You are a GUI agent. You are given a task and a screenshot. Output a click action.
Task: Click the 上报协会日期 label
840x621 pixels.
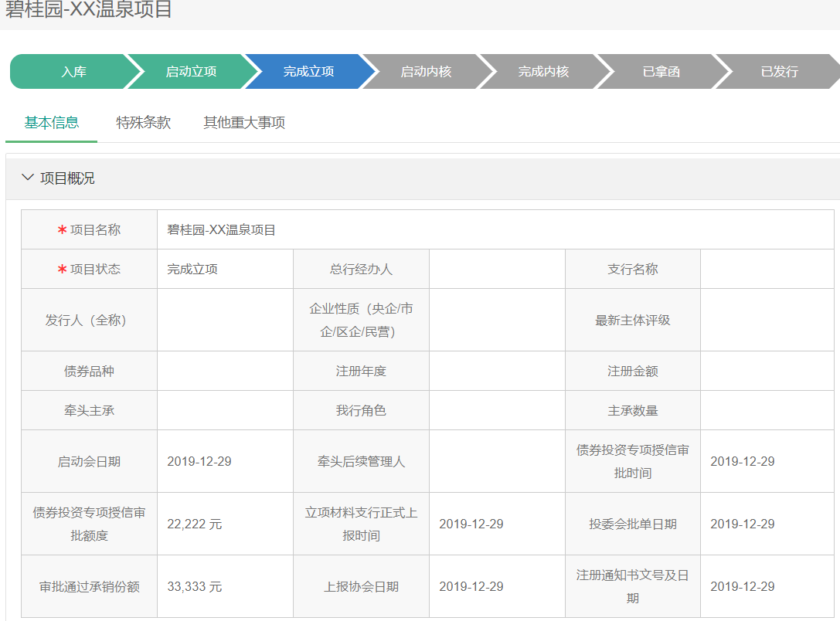[x=361, y=587]
